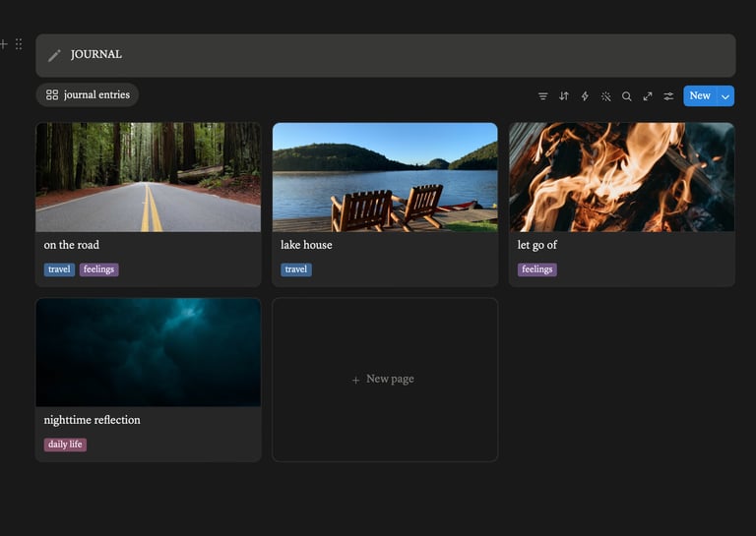Click the AI sparkle icon in the toolbar

(606, 96)
